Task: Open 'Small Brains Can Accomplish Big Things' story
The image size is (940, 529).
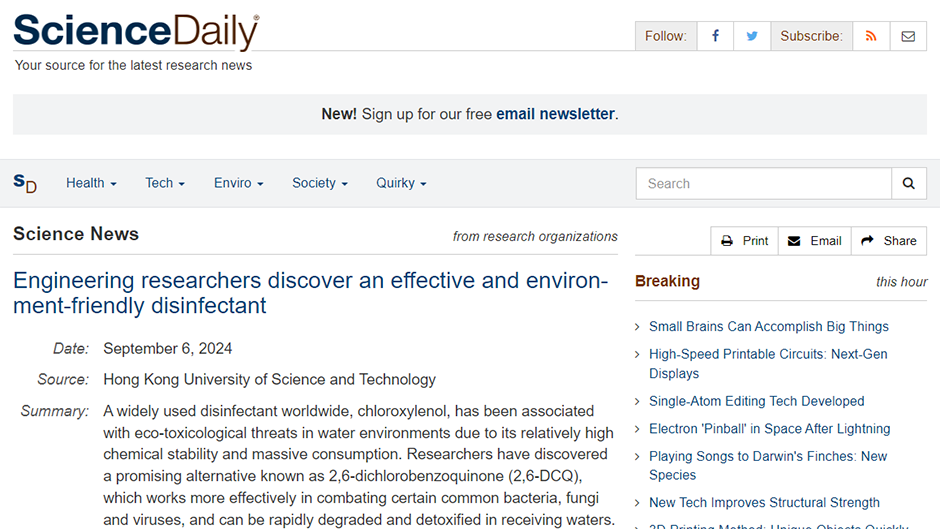Action: pyautogui.click(x=769, y=326)
